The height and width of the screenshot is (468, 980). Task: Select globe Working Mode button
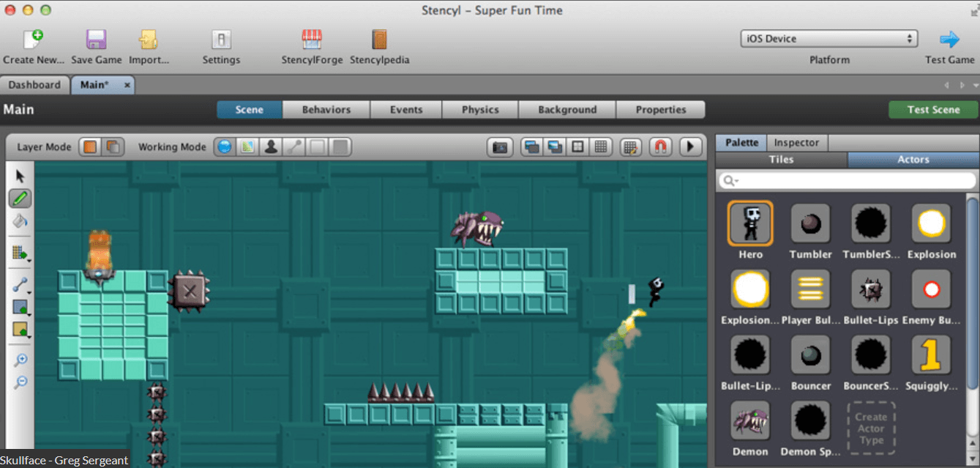point(225,146)
